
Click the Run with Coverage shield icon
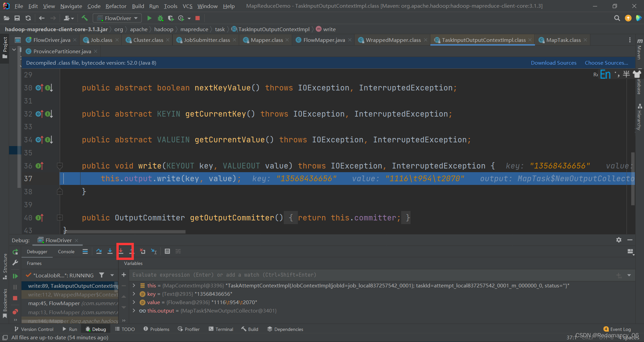coord(171,18)
